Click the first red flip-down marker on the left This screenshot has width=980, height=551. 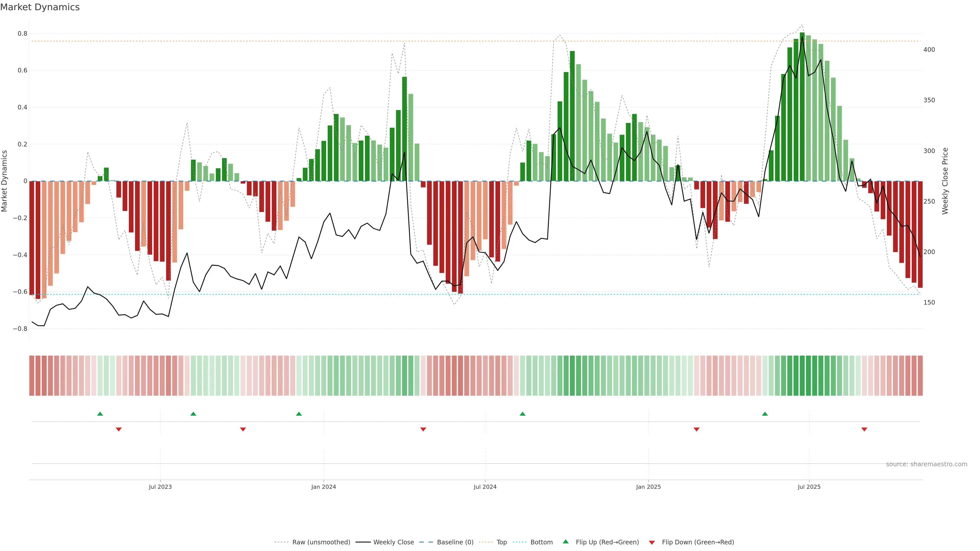point(119,429)
